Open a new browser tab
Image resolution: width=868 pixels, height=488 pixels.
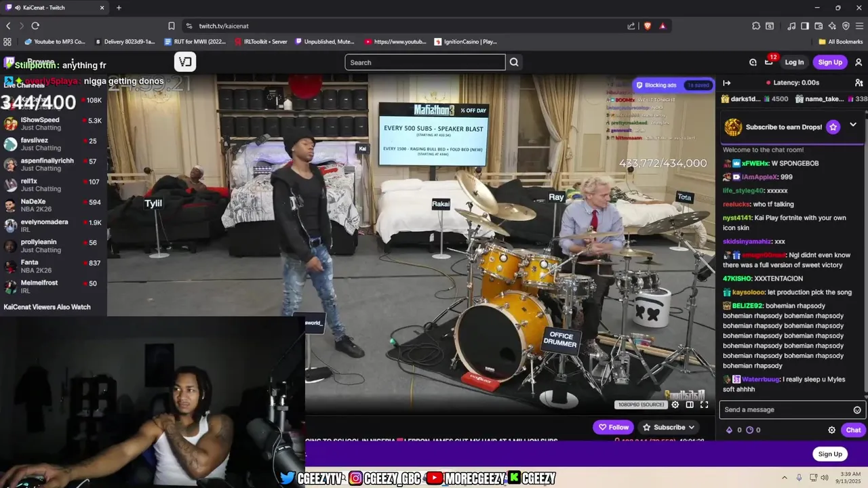click(x=119, y=7)
